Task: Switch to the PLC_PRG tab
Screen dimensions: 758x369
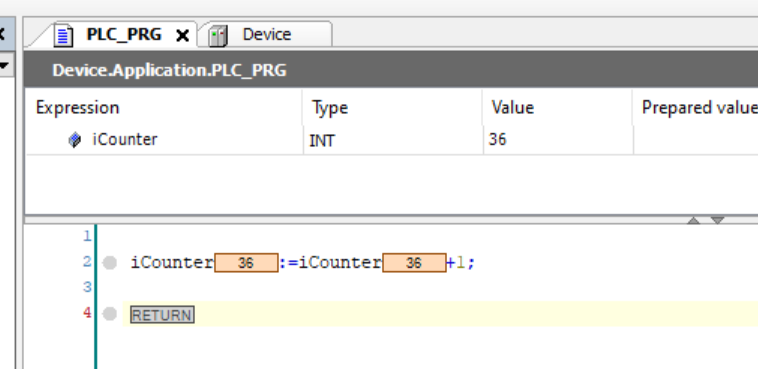Action: pos(124,35)
